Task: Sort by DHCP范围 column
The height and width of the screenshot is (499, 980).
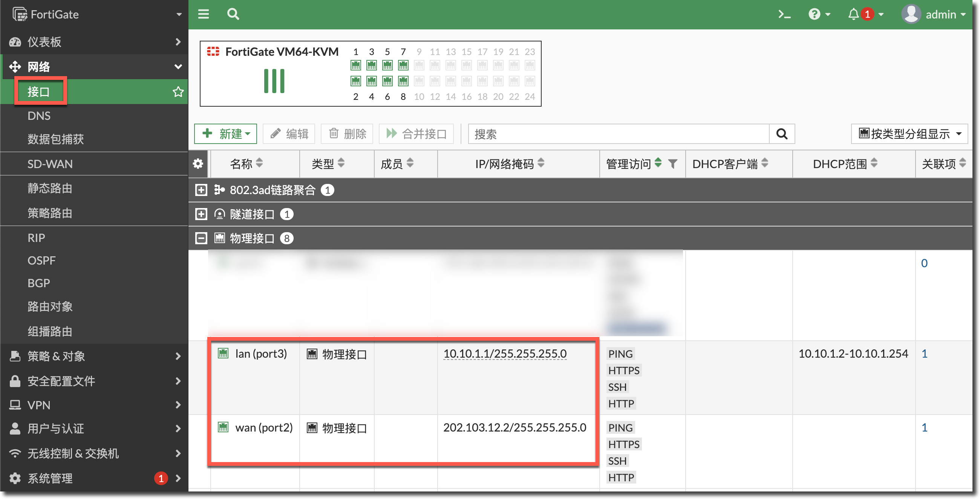Action: (x=874, y=163)
